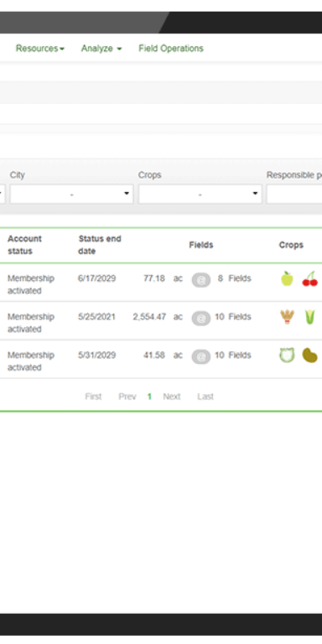
Task: Click the gray badge in the 41.58 ac row
Action: click(201, 356)
